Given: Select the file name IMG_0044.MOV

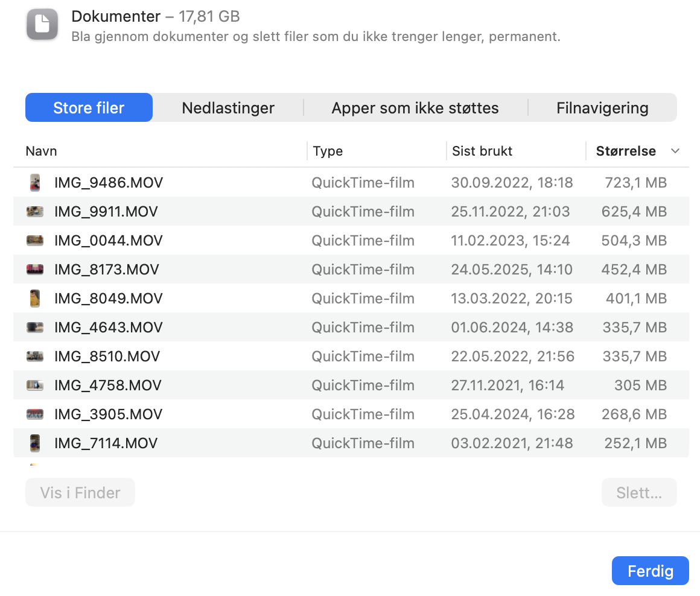Looking at the screenshot, I should coord(109,241).
